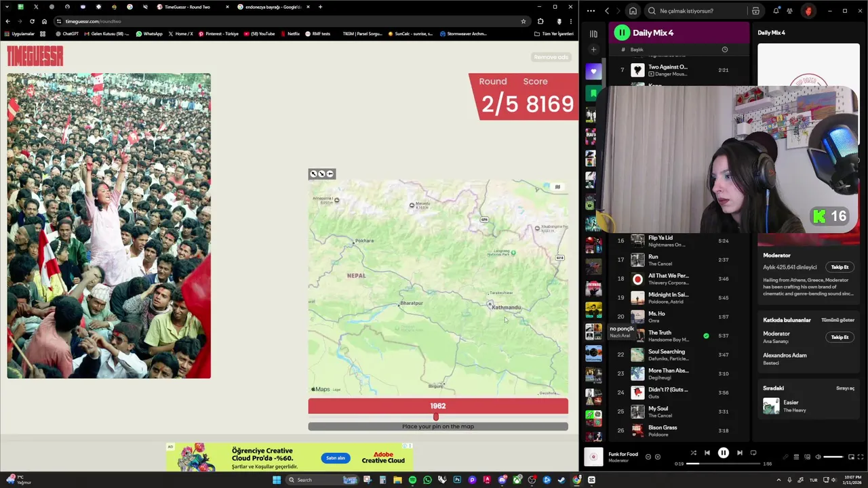This screenshot has height=488, width=868.
Task: Select 1962 on the year slider
Action: [435, 417]
